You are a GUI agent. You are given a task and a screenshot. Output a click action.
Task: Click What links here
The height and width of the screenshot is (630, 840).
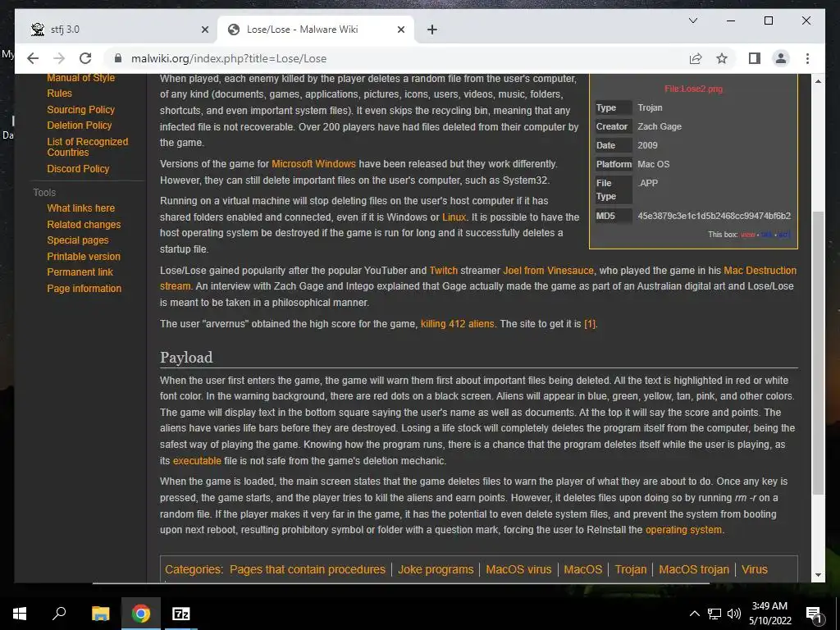[81, 208]
